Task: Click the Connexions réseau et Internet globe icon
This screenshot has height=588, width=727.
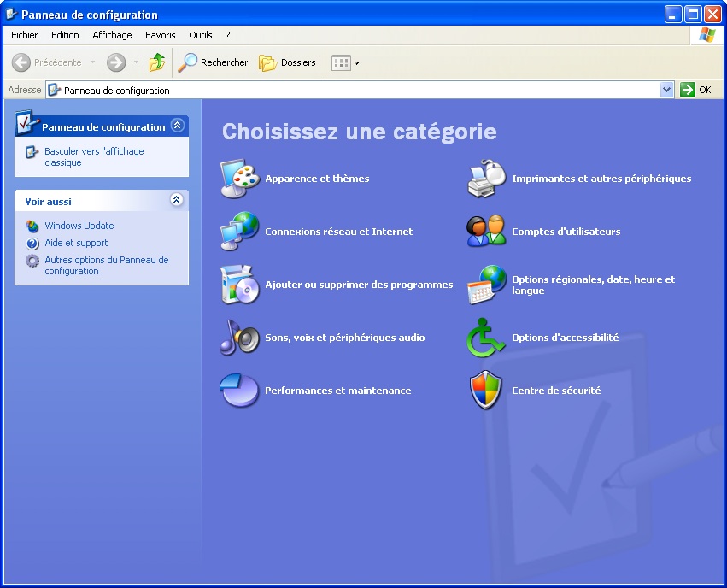Action: (x=239, y=232)
